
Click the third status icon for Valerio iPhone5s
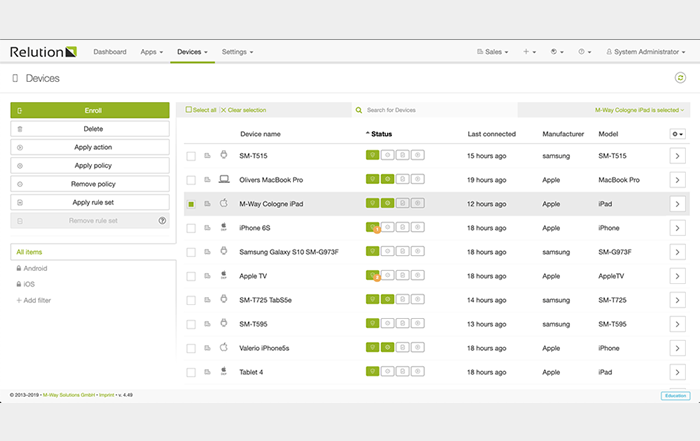point(402,347)
